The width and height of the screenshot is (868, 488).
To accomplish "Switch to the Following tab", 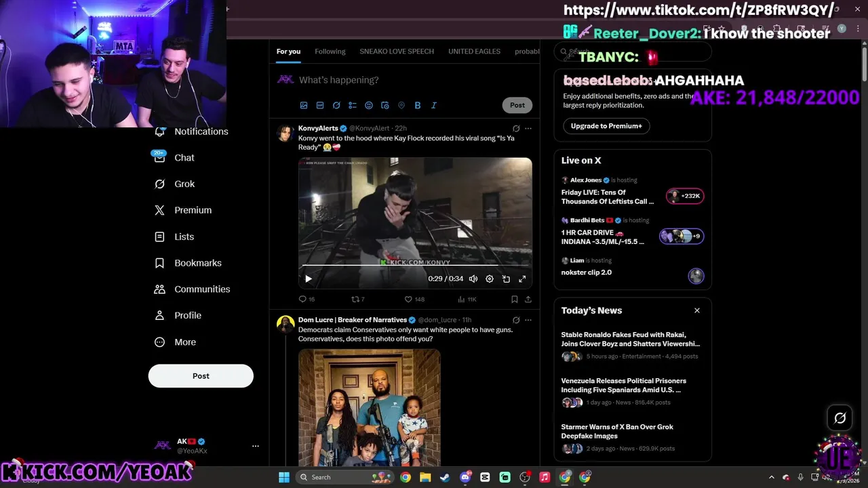I will (x=330, y=52).
